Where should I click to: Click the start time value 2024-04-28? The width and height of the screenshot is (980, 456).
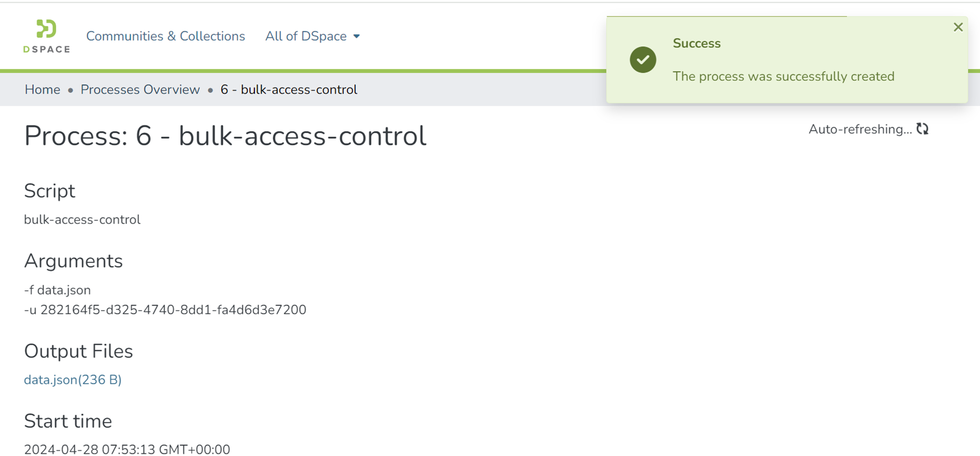point(127,449)
